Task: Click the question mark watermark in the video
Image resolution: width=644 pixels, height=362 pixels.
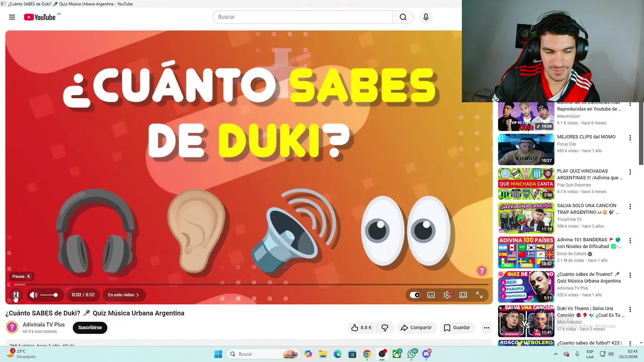Action: pos(481,271)
